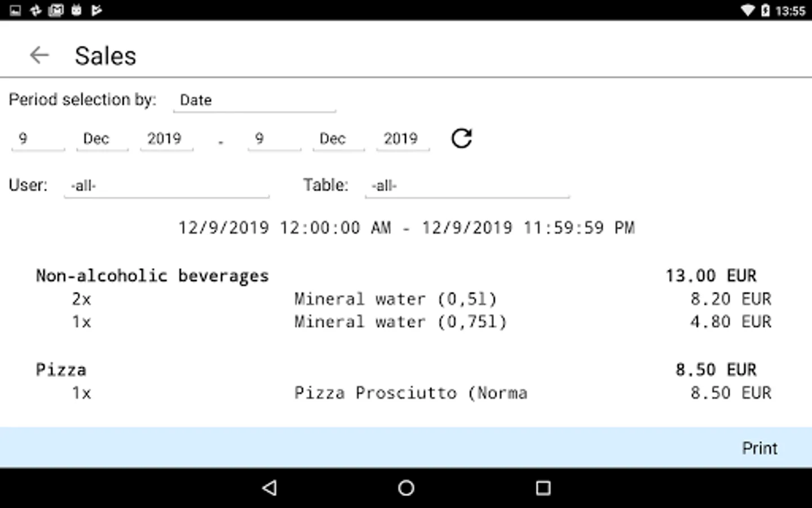Change the start year 2019 selector
812x508 pixels.
click(x=166, y=139)
